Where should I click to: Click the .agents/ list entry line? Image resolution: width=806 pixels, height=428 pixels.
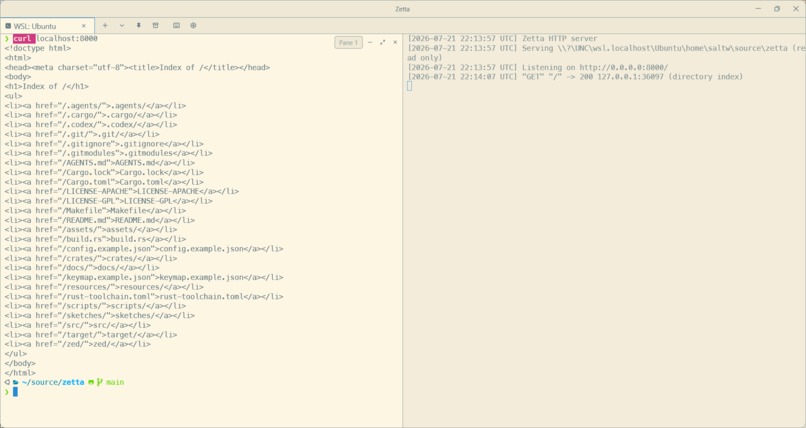pyautogui.click(x=96, y=105)
